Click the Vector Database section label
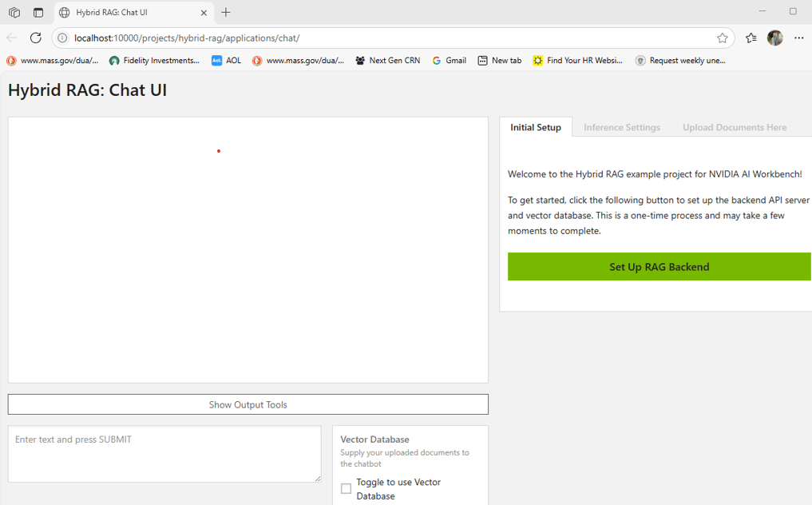Screen dimensions: 812x505 click(375, 439)
